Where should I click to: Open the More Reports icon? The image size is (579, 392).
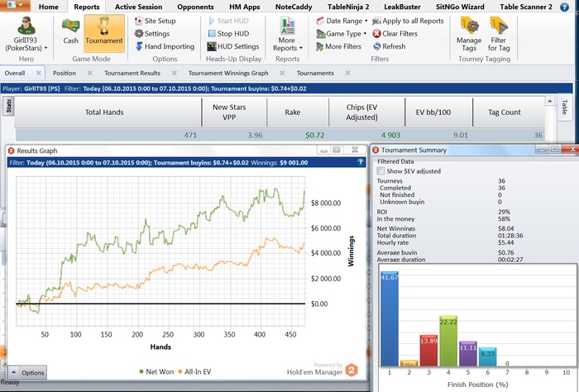click(287, 26)
